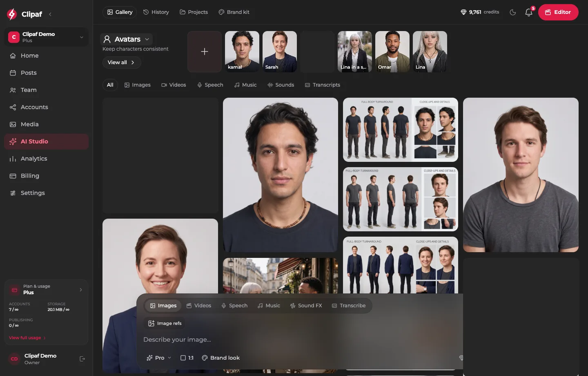The width and height of the screenshot is (588, 376).
Task: Open the navy blazer turnaround sheet
Action: (401, 265)
